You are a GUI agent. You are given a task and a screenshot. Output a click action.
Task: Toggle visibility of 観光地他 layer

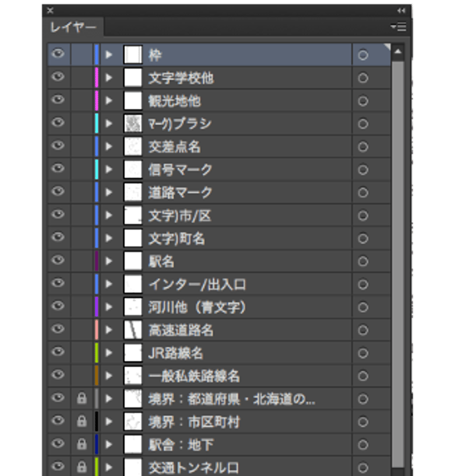coord(58,100)
